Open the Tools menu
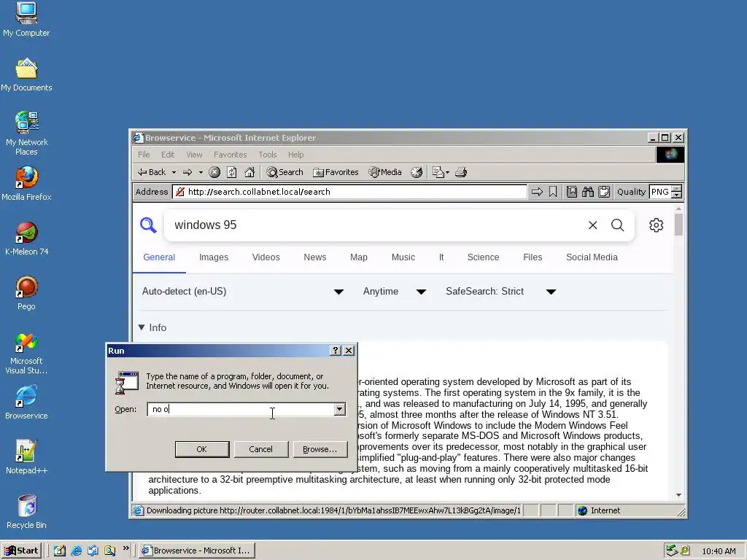Screen dimensions: 747x560 pos(268,155)
